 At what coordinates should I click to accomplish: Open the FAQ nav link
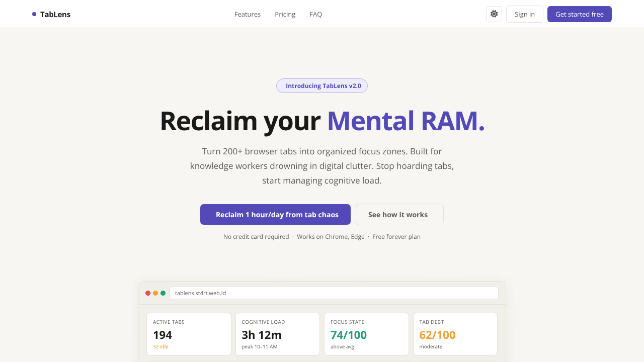[316, 14]
